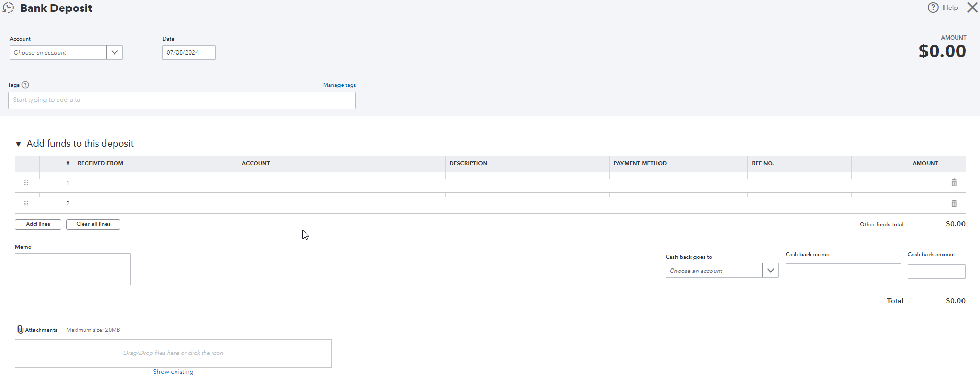Close the Bank Deposit window
This screenshot has height=376, width=980.
click(972, 8)
